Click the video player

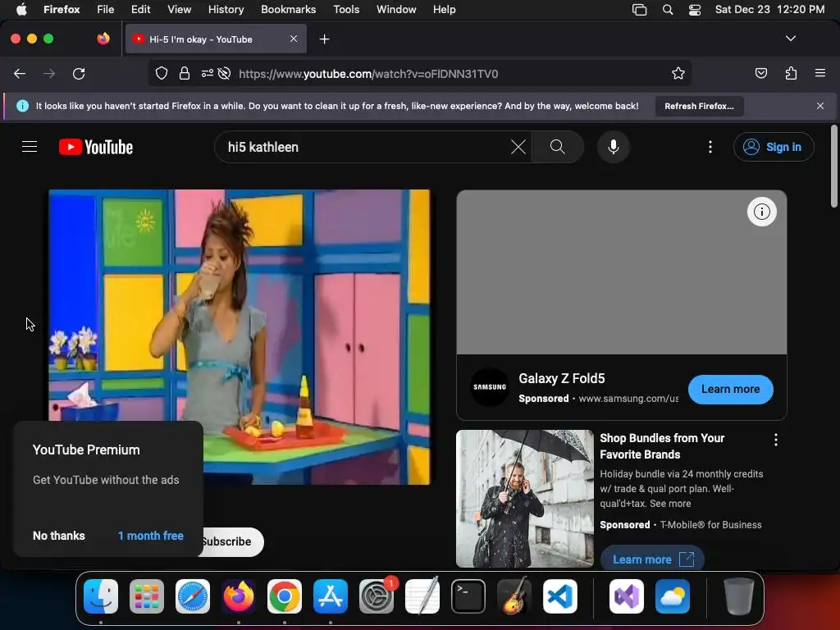(x=240, y=337)
